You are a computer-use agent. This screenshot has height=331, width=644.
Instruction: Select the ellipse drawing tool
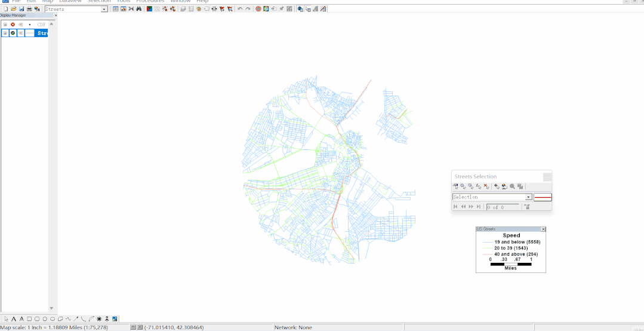point(53,318)
